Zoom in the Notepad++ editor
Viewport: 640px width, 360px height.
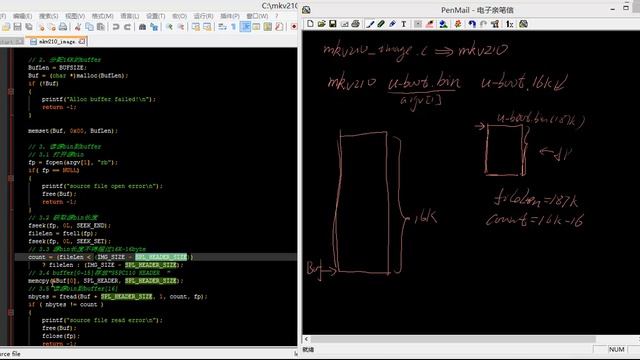[x=169, y=27]
